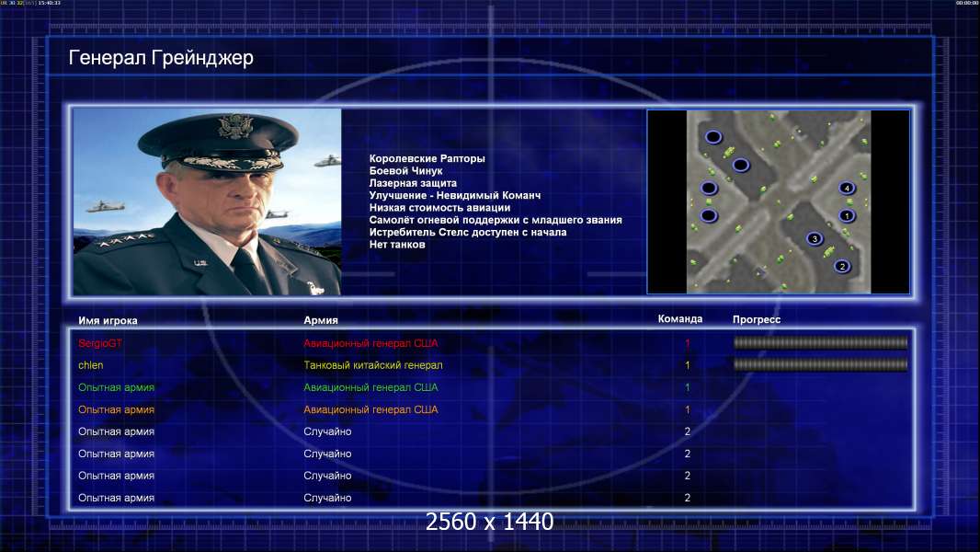
Task: Click the 'Армия' column header
Action: point(321,320)
